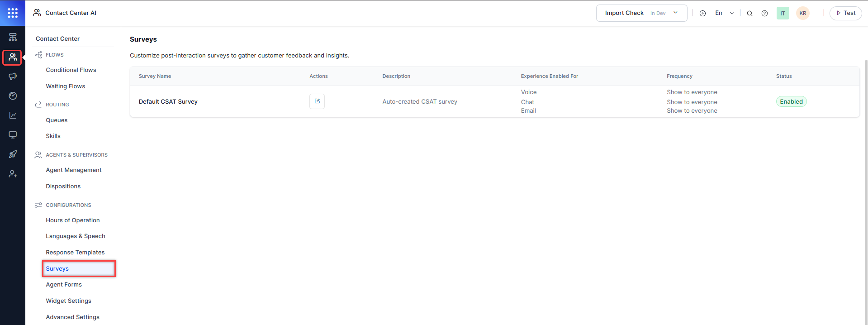Open Agent Management page
This screenshot has height=325, width=868.
click(74, 170)
